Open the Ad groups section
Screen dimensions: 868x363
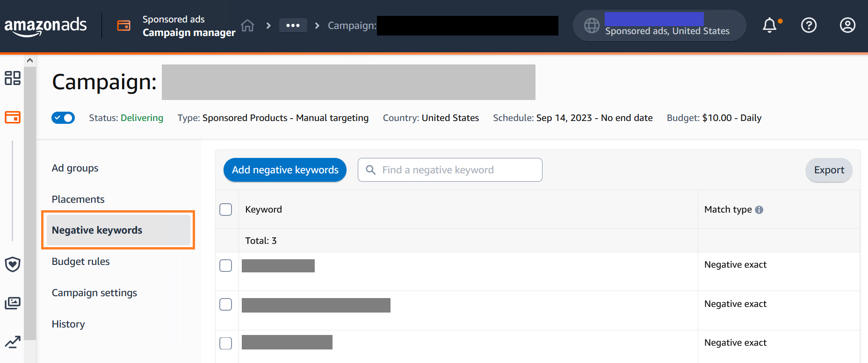pyautogui.click(x=75, y=168)
